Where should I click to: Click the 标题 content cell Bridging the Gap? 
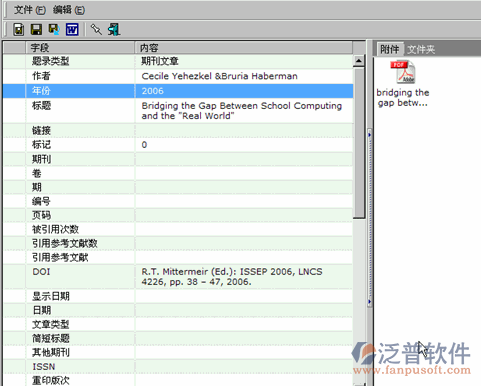(244, 111)
